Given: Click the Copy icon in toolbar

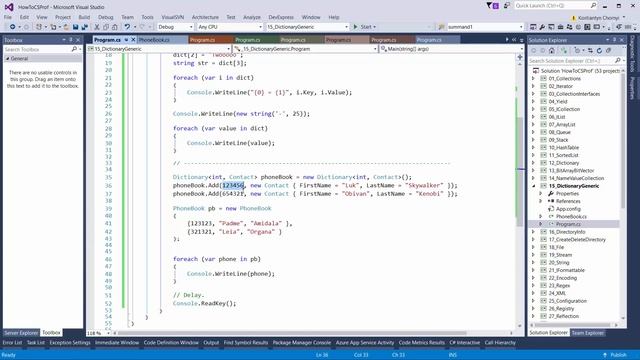Looking at the screenshot, I should tap(106, 27).
